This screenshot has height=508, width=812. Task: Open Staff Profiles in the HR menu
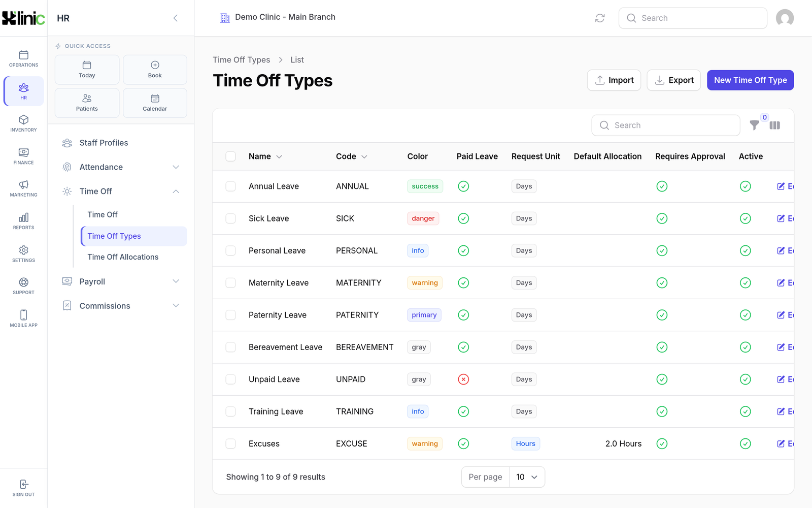tap(121, 143)
